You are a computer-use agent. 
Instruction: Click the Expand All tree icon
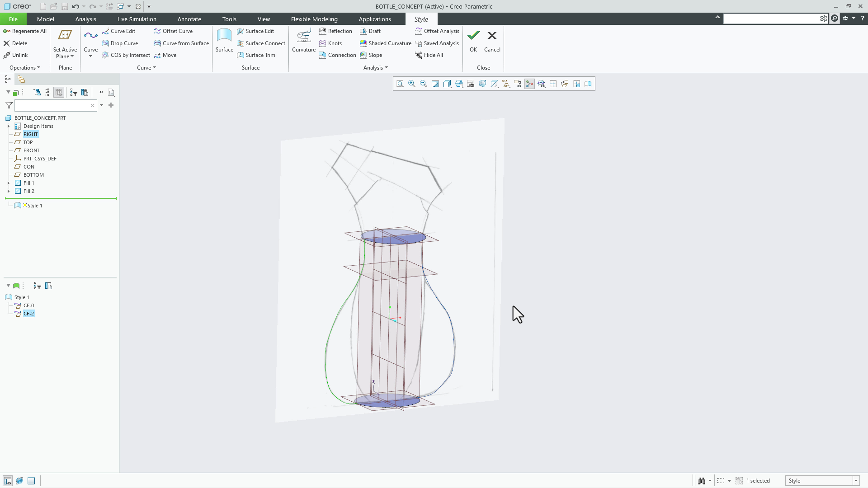pos(37,92)
